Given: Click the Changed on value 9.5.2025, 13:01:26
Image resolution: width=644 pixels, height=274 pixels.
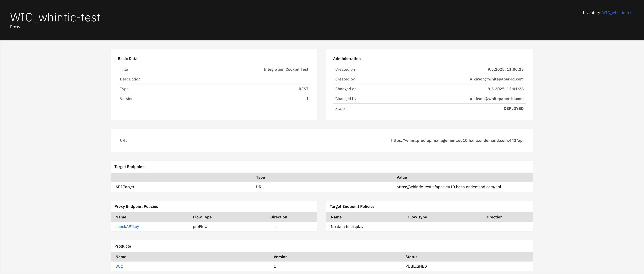Looking at the screenshot, I should tap(505, 89).
